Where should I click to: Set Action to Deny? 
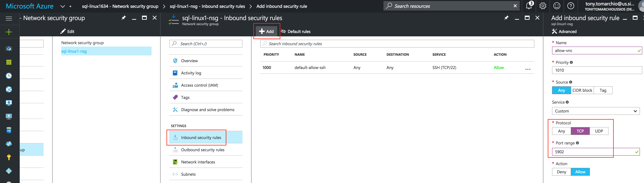tap(561, 172)
